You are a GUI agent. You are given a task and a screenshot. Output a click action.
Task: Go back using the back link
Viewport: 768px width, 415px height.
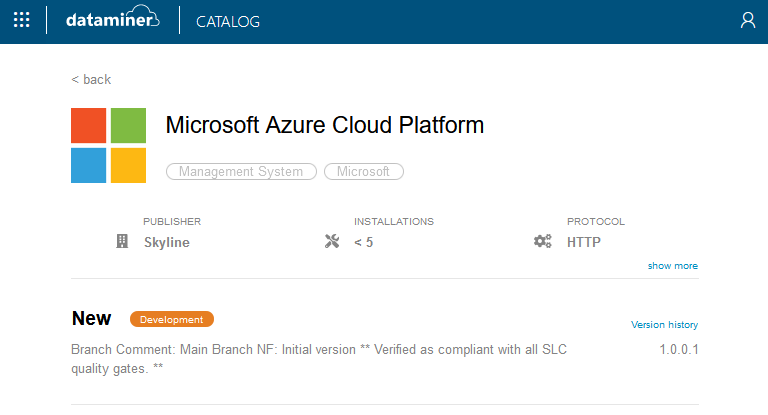click(x=91, y=79)
